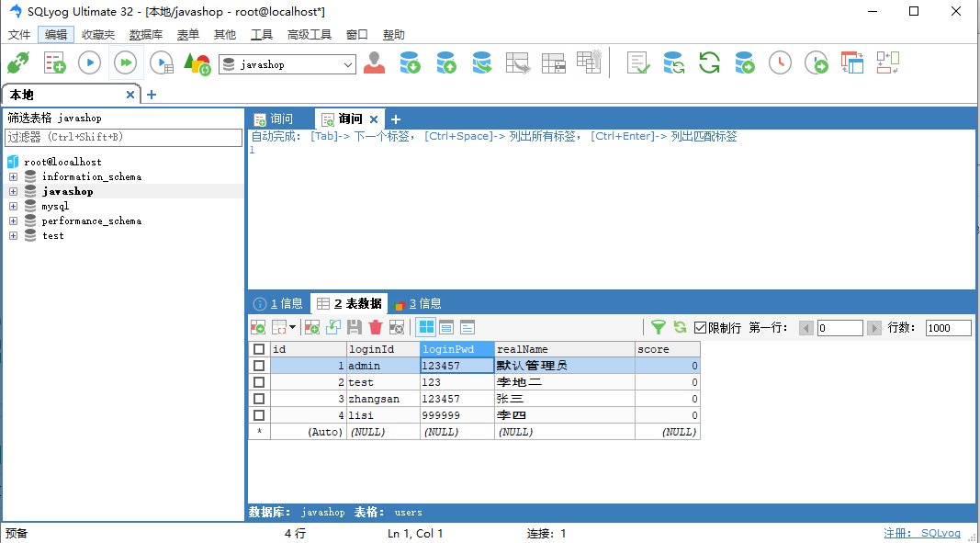The width and height of the screenshot is (980, 543).
Task: Open the javashop database dropdown
Action: point(349,64)
